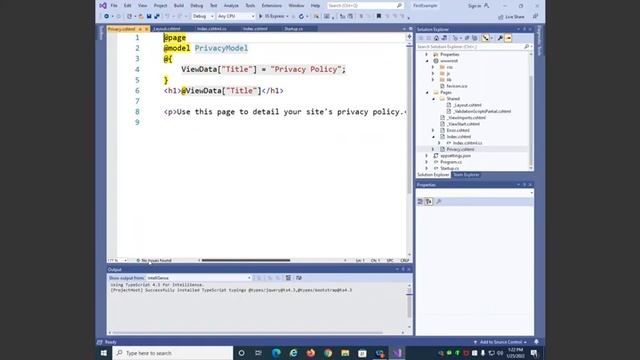Open Microsoft Edge from taskbar
The width and height of the screenshot is (640, 360).
(x=276, y=353)
